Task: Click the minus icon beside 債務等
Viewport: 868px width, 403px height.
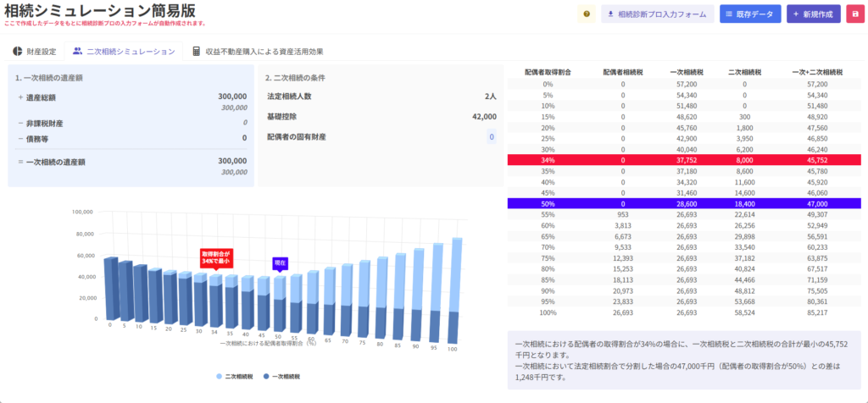Action: coord(20,137)
